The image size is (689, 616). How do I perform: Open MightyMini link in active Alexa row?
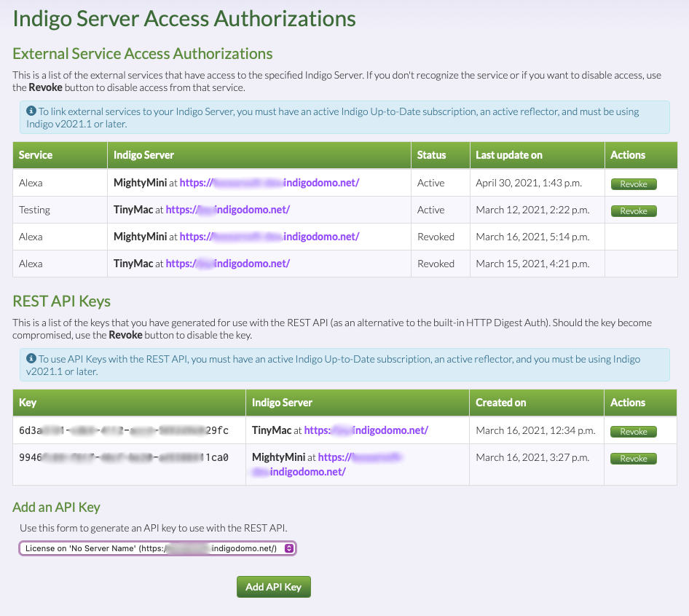coord(269,183)
